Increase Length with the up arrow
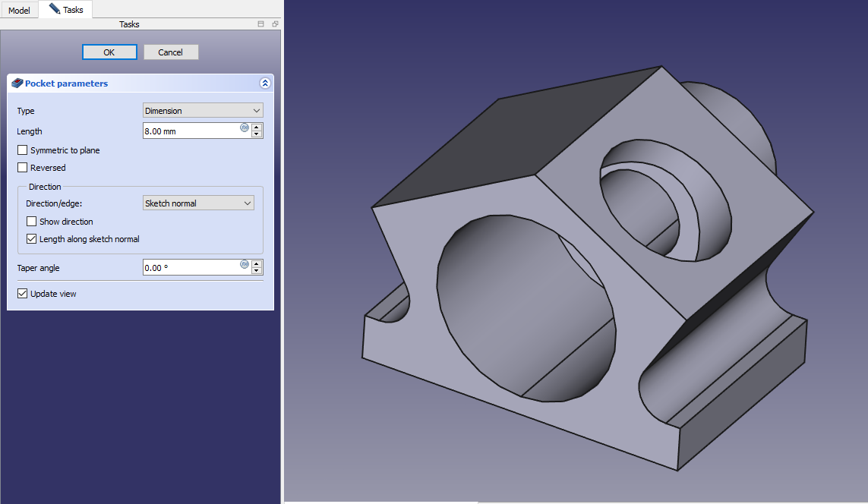 (257, 128)
